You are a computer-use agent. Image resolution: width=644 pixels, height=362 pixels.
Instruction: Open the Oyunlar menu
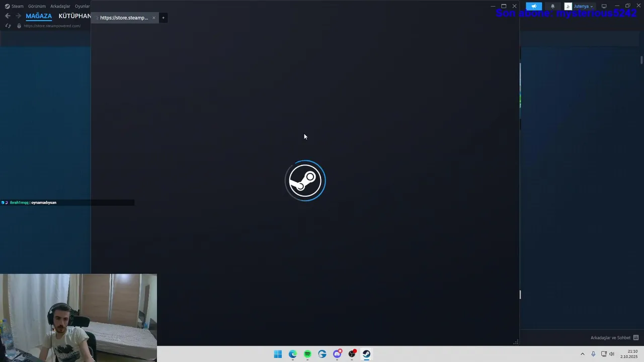[x=83, y=6]
